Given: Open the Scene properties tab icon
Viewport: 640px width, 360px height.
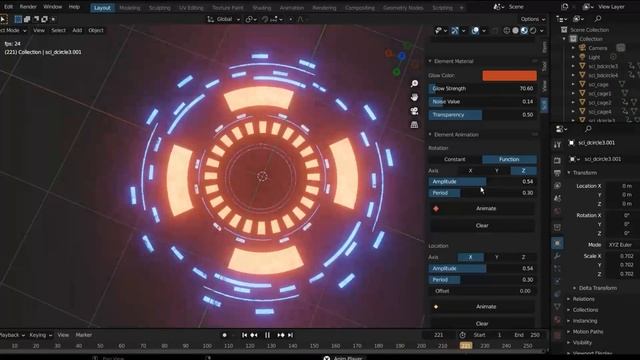Looking at the screenshot, I should pos(557,198).
